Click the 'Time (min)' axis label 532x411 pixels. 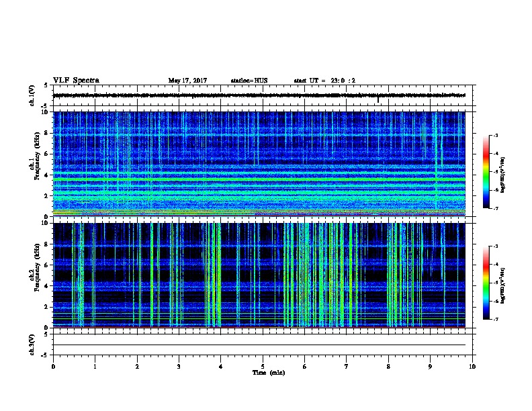pos(269,373)
